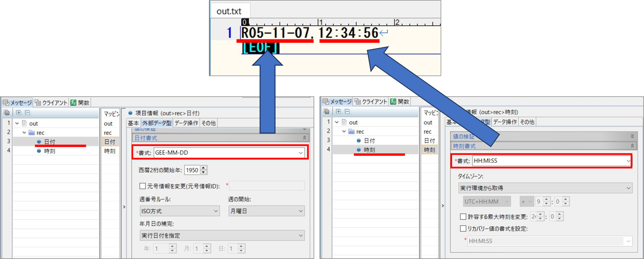Open クライアント tab in right panel

coord(371,102)
